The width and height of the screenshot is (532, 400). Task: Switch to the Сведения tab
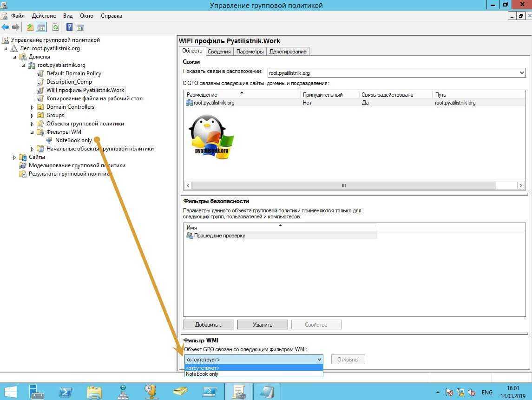219,52
